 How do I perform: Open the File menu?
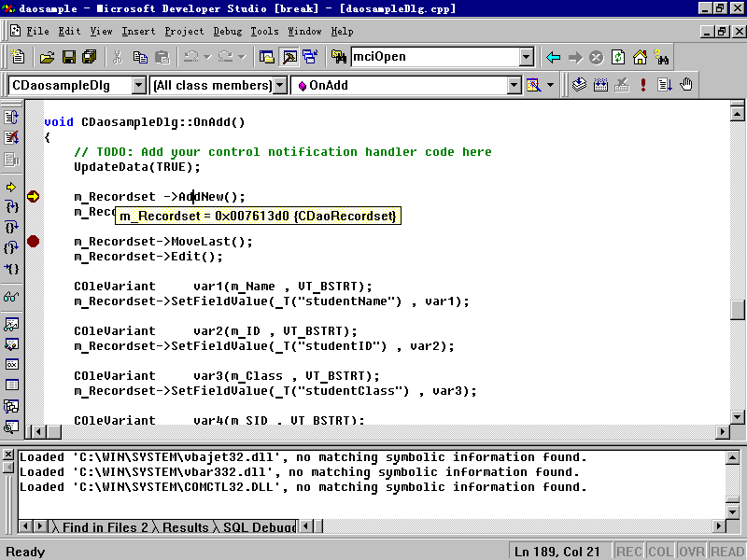[x=37, y=32]
